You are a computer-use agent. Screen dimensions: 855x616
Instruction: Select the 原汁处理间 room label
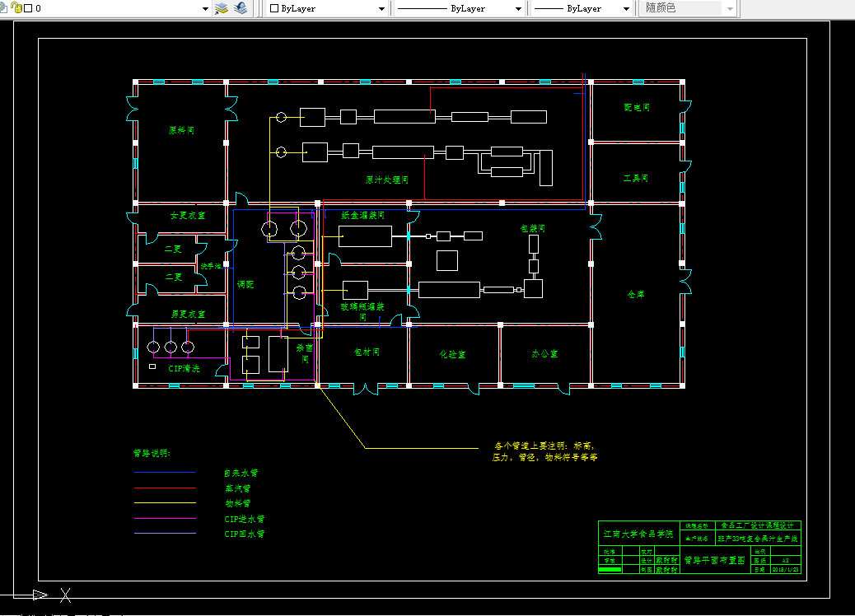point(386,180)
